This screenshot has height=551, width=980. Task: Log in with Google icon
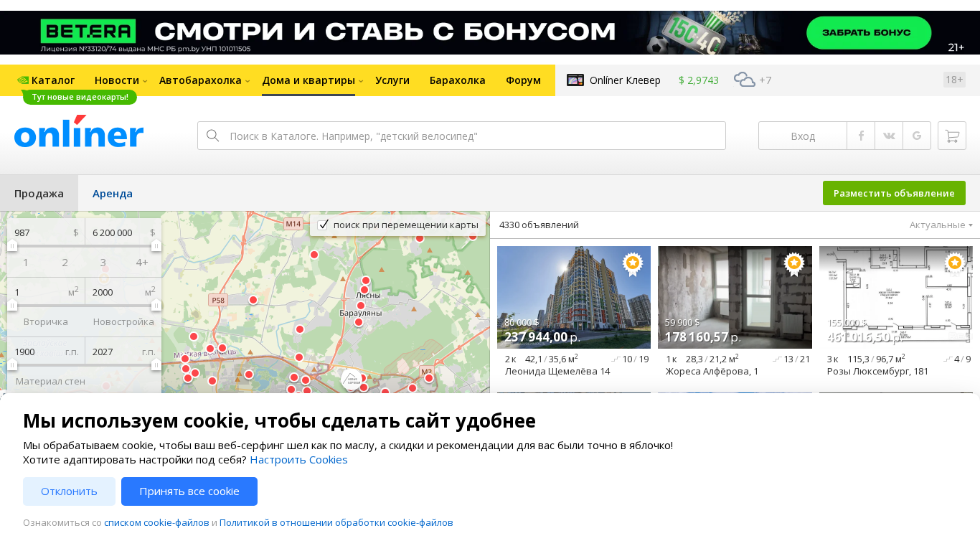tap(917, 136)
